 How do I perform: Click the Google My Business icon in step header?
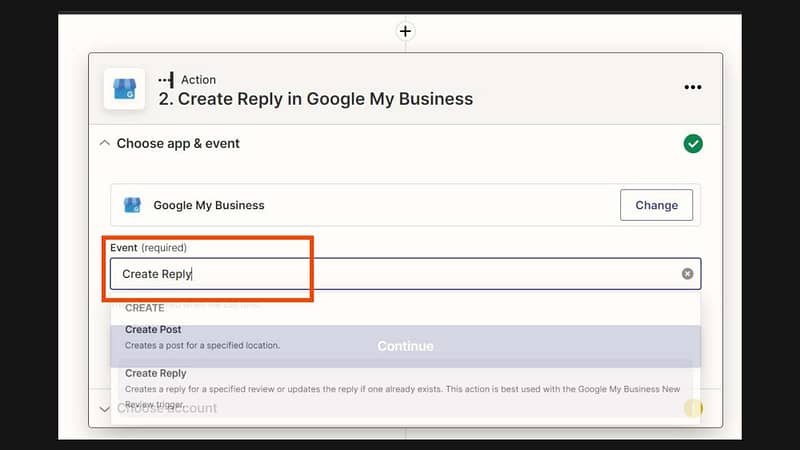click(x=124, y=89)
